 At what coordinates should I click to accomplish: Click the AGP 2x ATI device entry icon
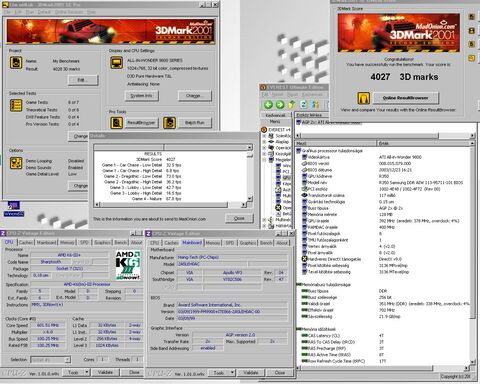coord(298,123)
